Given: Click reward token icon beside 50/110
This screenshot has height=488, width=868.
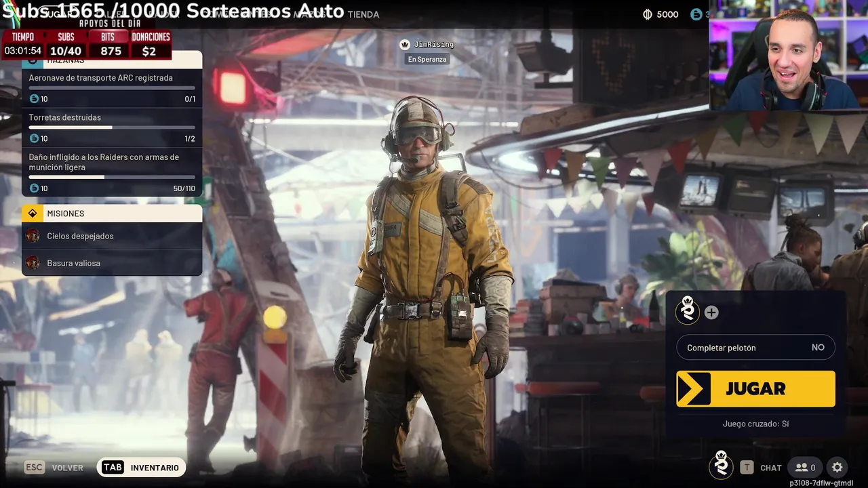Looking at the screenshot, I should pyautogui.click(x=34, y=188).
